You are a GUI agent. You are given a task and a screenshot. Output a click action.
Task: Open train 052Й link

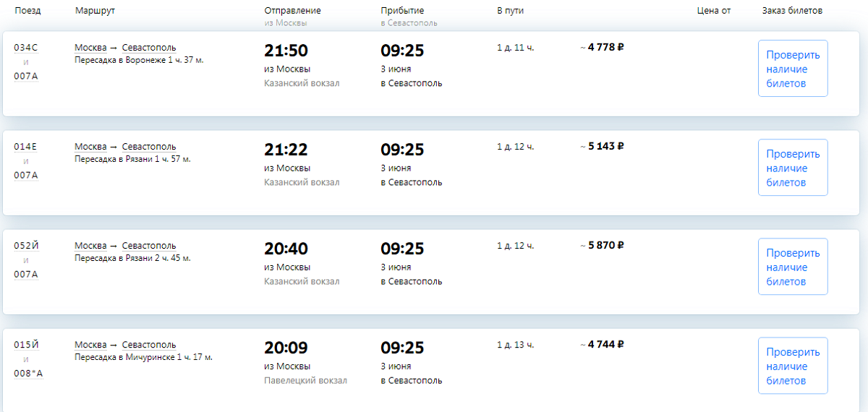[26, 246]
